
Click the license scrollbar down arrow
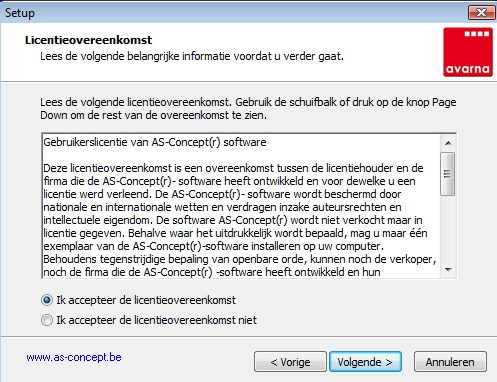(448, 270)
